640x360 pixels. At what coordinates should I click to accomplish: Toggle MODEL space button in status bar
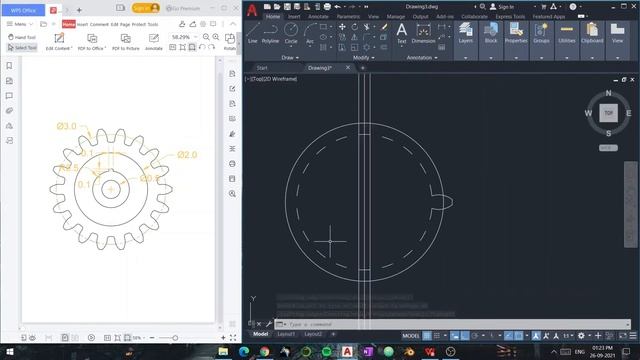pyautogui.click(x=411, y=336)
